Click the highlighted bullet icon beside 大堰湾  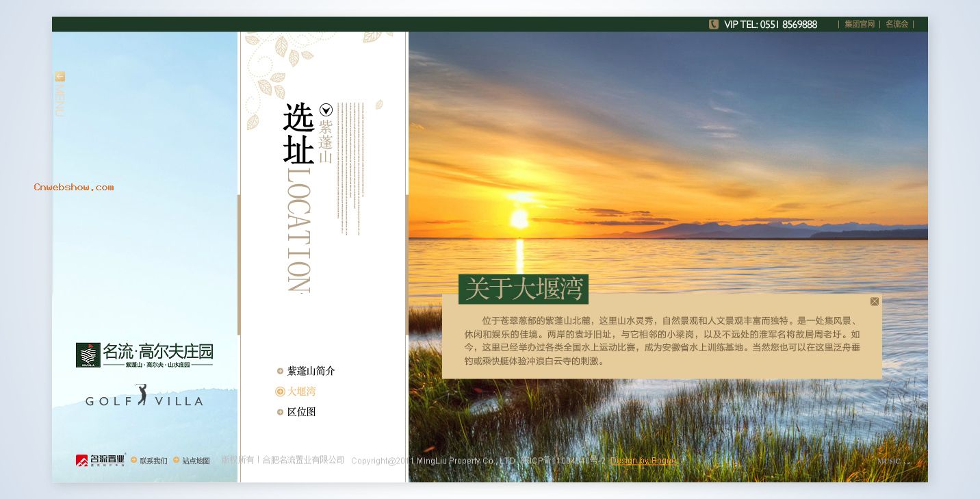tap(280, 392)
